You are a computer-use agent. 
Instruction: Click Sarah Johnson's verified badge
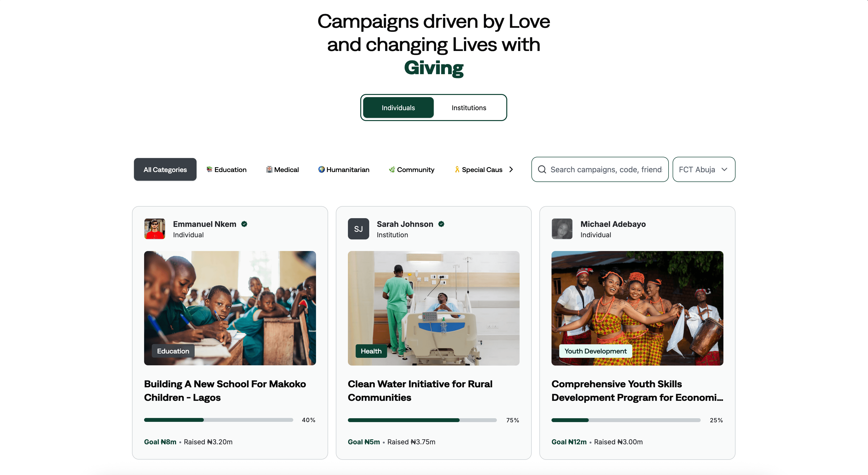[441, 224]
